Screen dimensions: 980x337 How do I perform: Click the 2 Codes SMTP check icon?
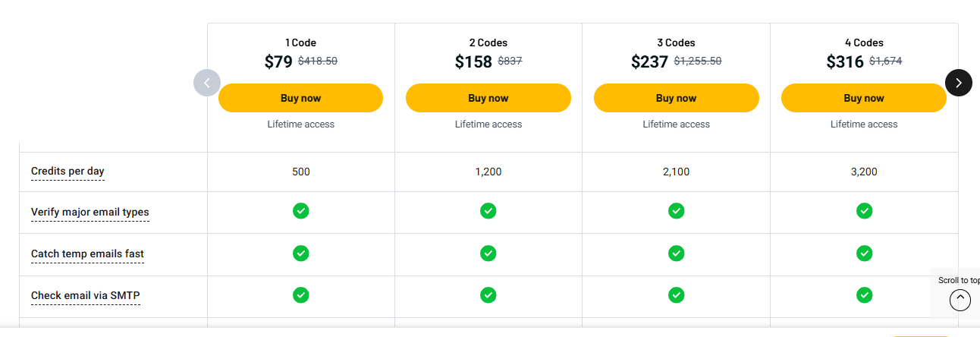(488, 294)
